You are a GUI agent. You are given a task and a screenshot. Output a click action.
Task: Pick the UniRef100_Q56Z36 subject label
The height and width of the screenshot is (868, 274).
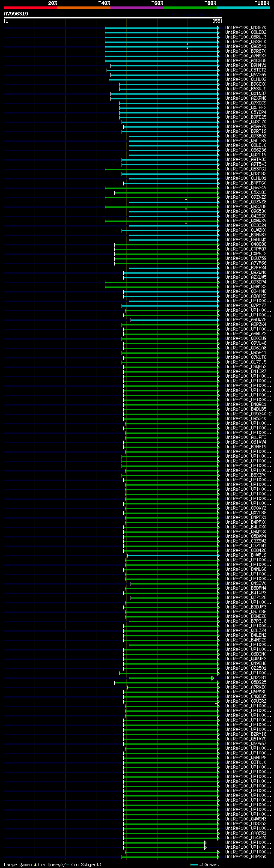point(246,150)
